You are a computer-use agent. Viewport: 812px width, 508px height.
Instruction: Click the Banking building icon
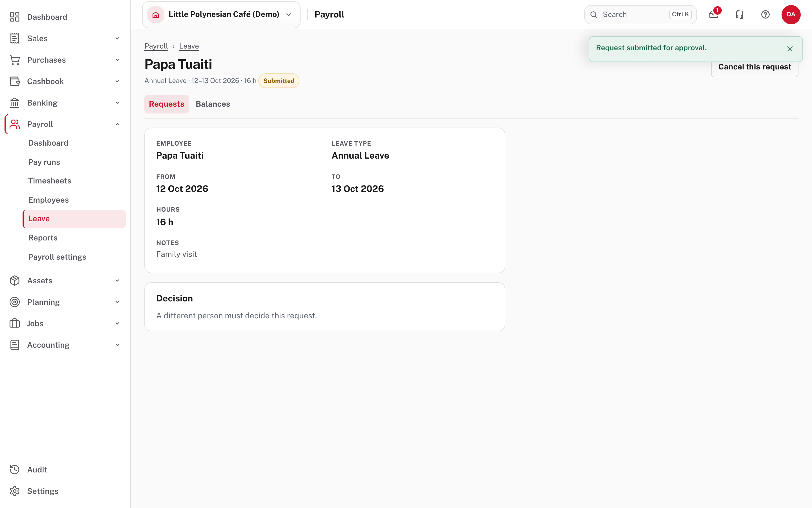14,103
